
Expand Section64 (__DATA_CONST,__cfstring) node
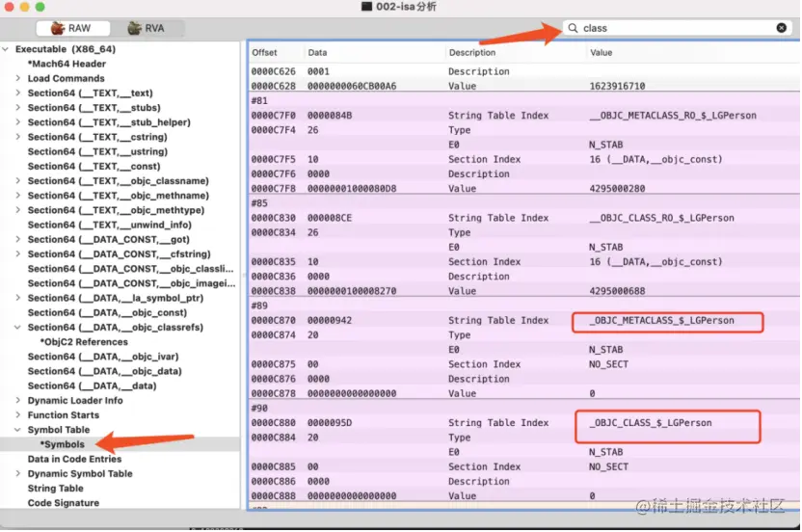[18, 254]
